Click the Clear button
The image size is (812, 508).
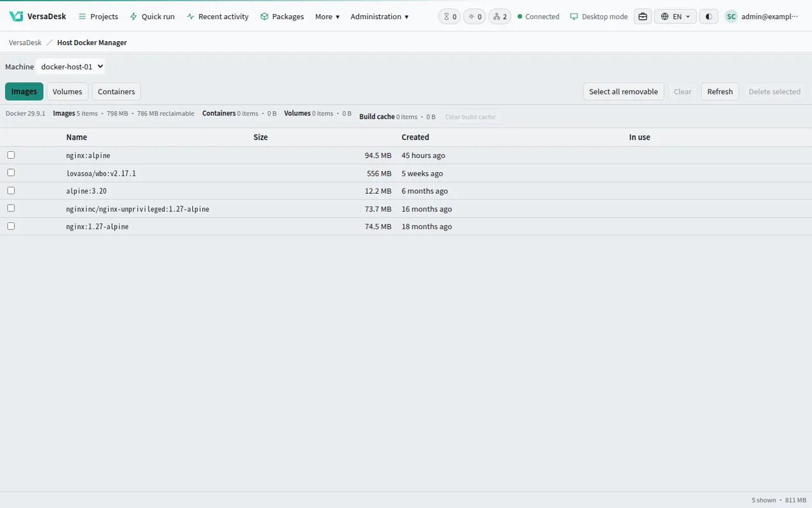[683, 91]
